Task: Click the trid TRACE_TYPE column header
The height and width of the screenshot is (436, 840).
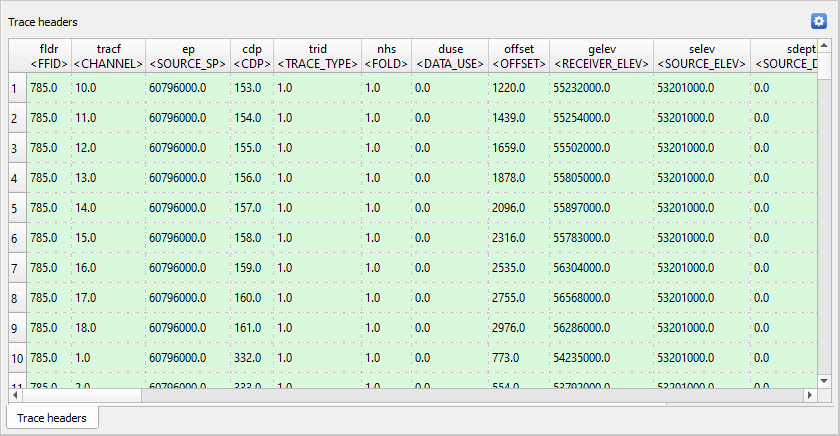Action: (x=317, y=56)
